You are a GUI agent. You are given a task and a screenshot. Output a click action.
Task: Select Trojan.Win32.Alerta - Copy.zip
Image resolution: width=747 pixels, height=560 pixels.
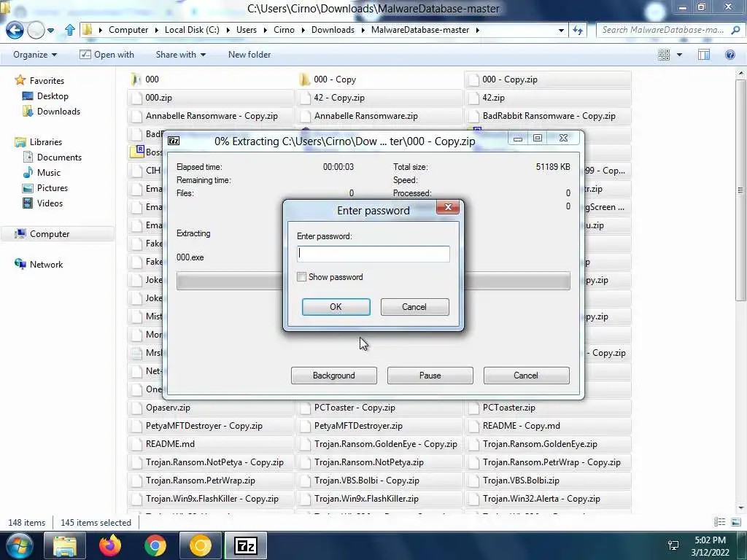(548, 499)
